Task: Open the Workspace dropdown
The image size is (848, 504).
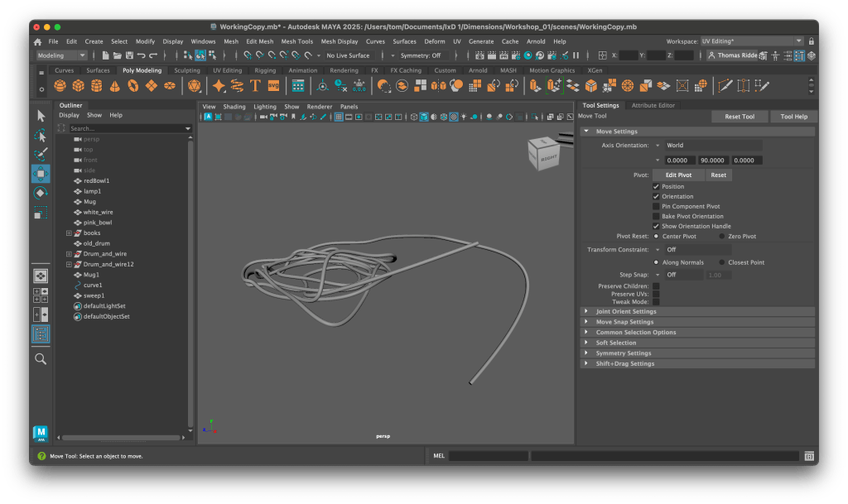Action: point(752,41)
